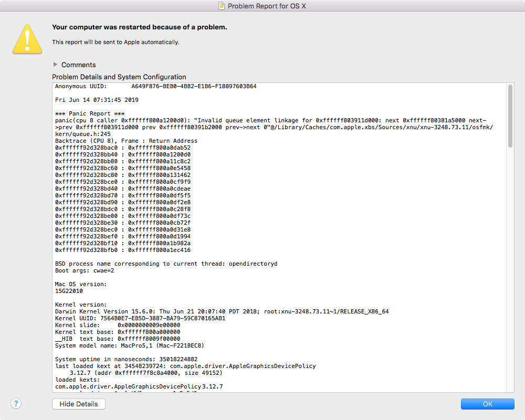Click the document icon in the title bar
The height and width of the screenshot is (420, 525).
[222, 6]
